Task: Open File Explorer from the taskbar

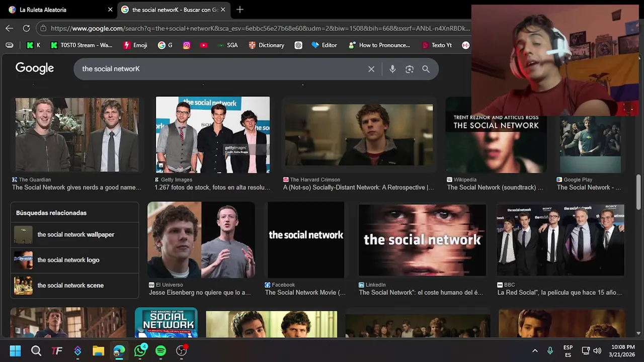Action: pos(98,350)
